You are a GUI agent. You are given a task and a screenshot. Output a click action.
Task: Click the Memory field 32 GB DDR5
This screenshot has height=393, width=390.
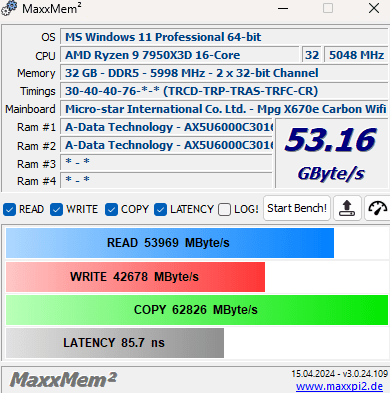tap(224, 73)
